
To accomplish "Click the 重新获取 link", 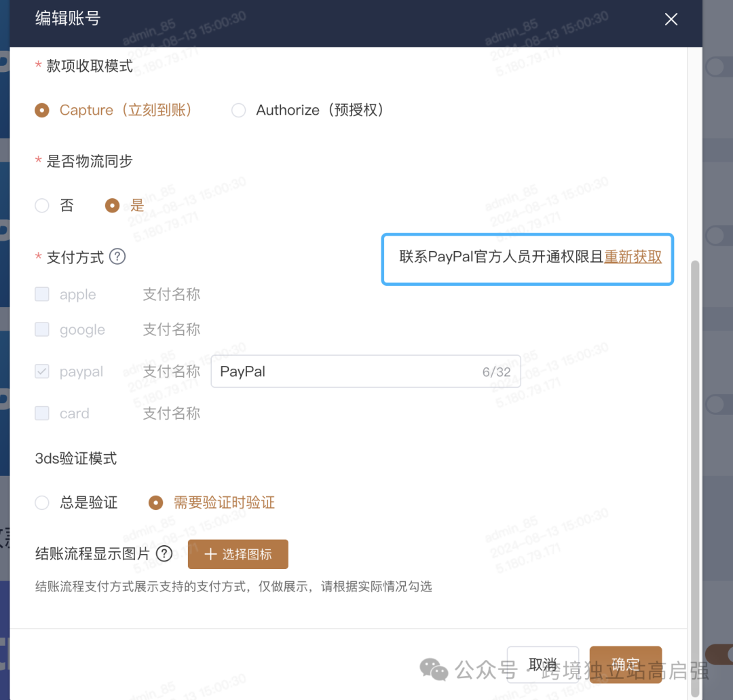I will point(633,257).
